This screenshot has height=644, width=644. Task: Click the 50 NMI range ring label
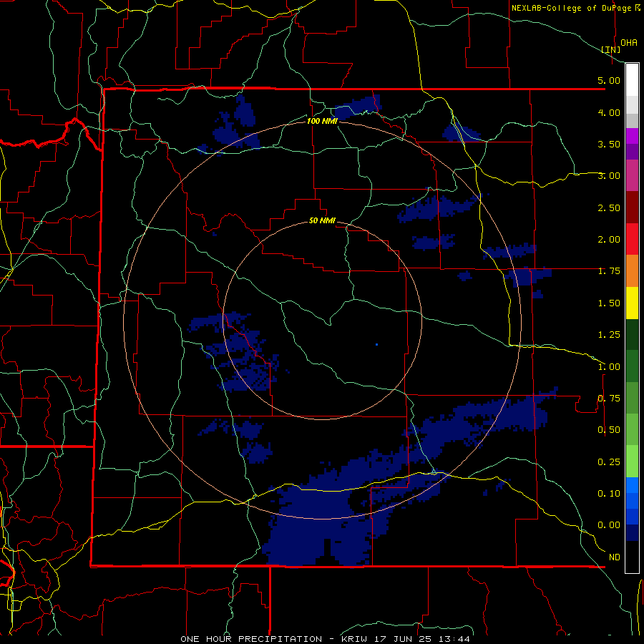322,220
